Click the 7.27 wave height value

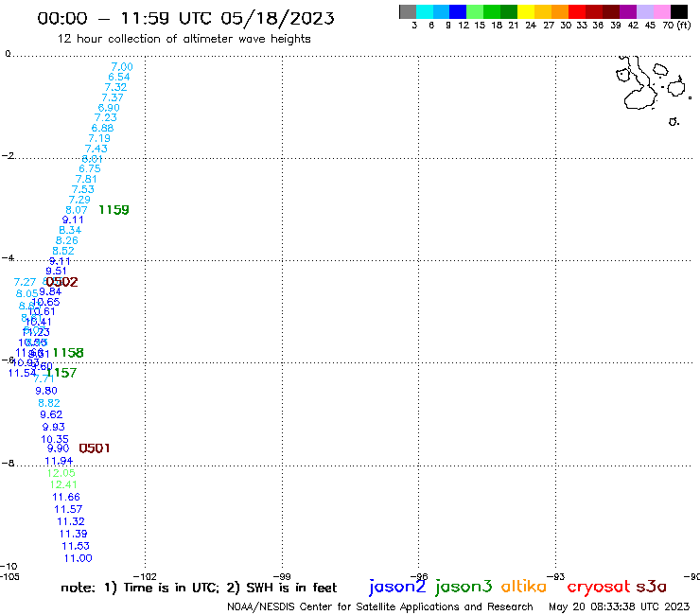(x=25, y=282)
